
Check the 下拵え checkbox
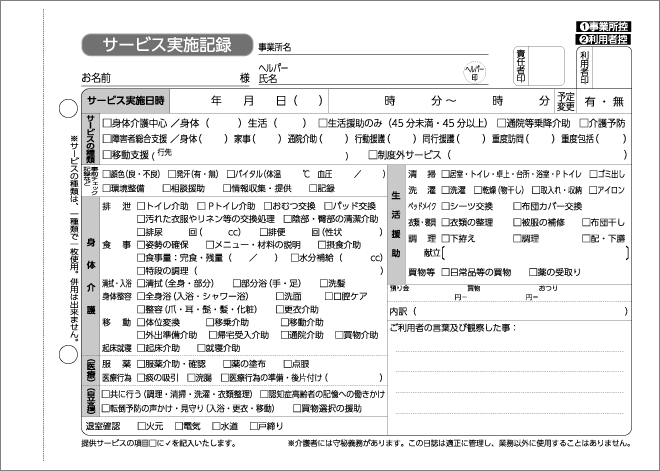pyautogui.click(x=445, y=239)
